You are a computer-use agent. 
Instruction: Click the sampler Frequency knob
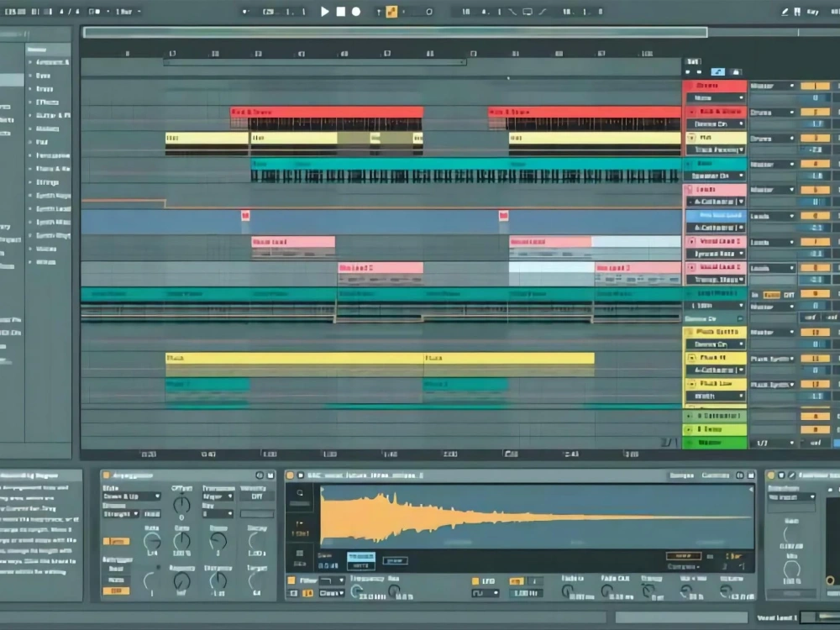[356, 591]
